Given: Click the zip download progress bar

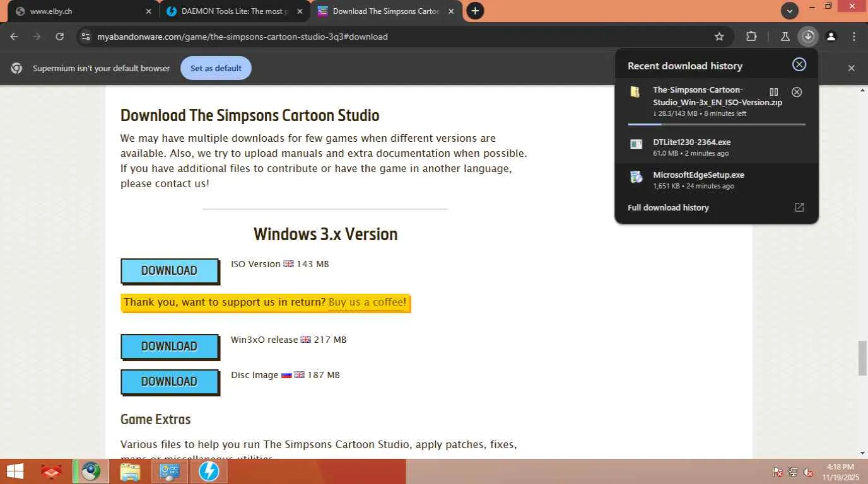Looking at the screenshot, I should coord(717,125).
